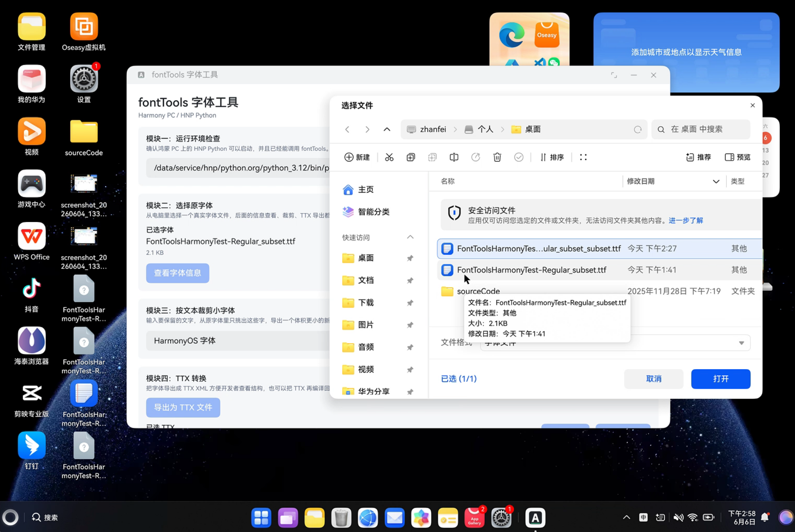This screenshot has width=795, height=532.
Task: Open App Gallery in the taskbar
Action: coord(475,518)
